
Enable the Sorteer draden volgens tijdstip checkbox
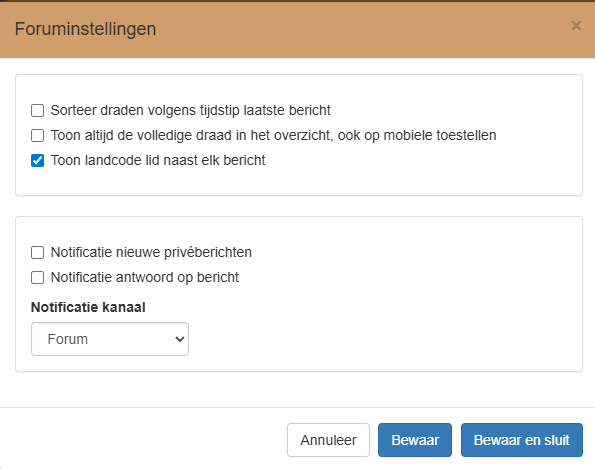(x=37, y=110)
